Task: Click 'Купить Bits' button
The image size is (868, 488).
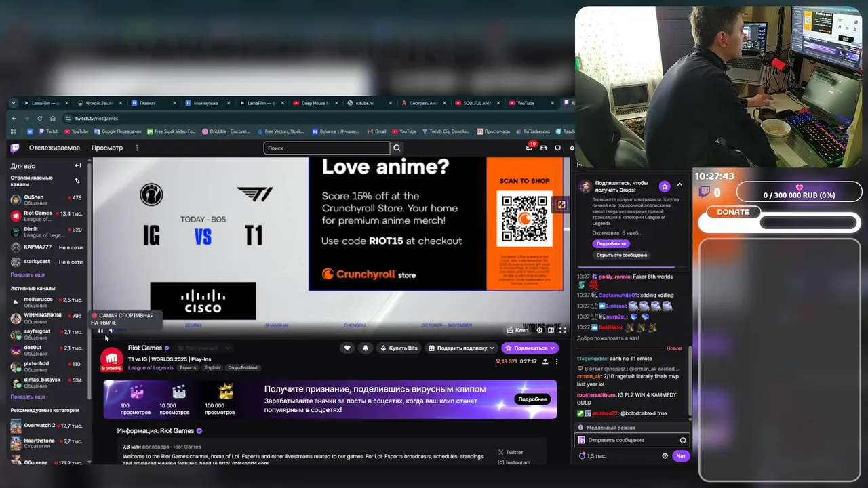Action: click(399, 348)
